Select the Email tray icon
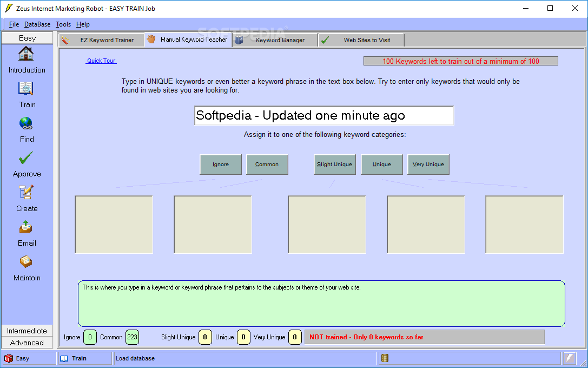588x368 pixels. click(x=26, y=227)
